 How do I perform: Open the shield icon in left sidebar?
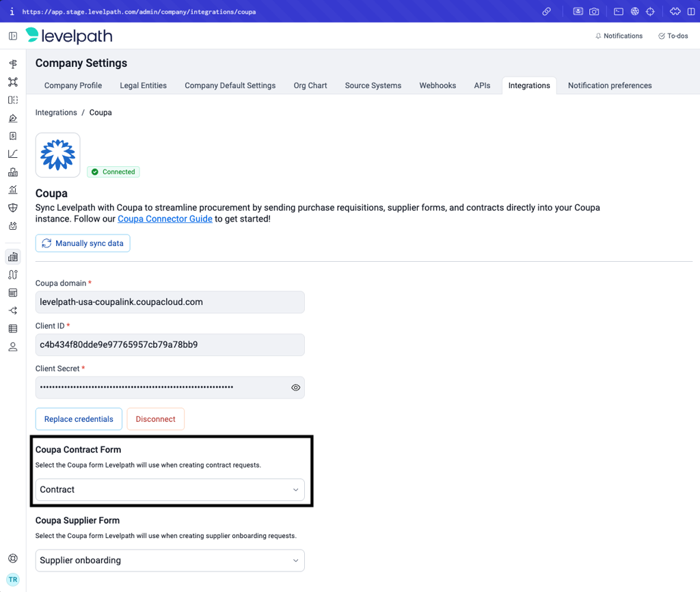click(x=12, y=208)
